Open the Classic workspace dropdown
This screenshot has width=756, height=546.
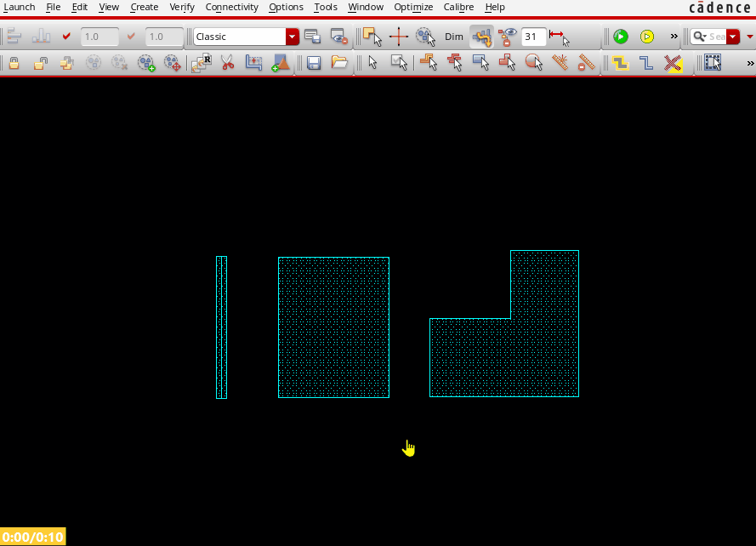point(293,37)
